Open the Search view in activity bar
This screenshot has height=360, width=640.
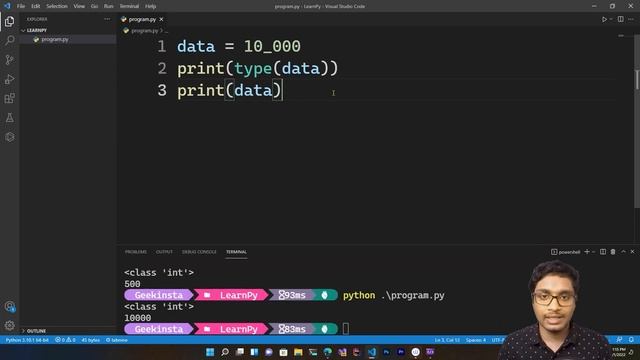click(9, 40)
